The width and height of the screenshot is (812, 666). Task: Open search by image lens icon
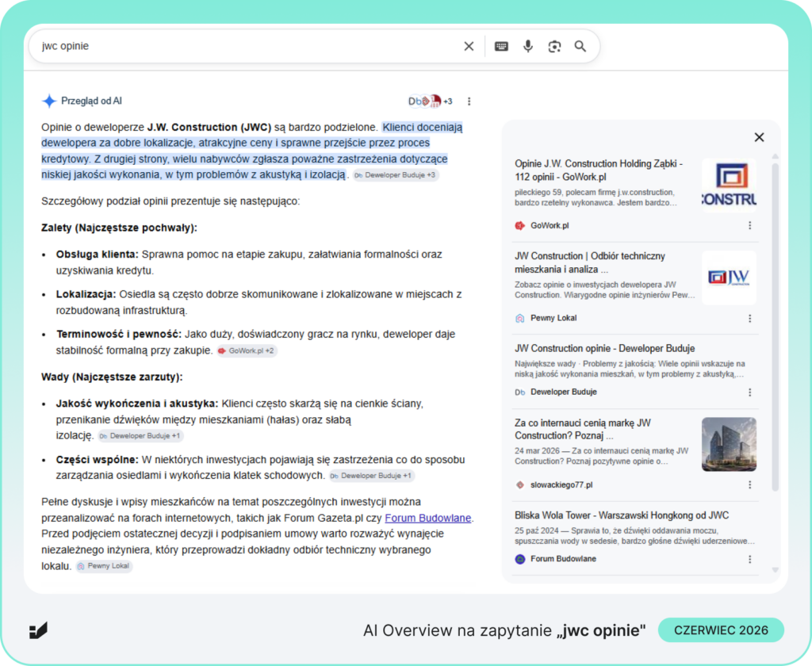[554, 47]
